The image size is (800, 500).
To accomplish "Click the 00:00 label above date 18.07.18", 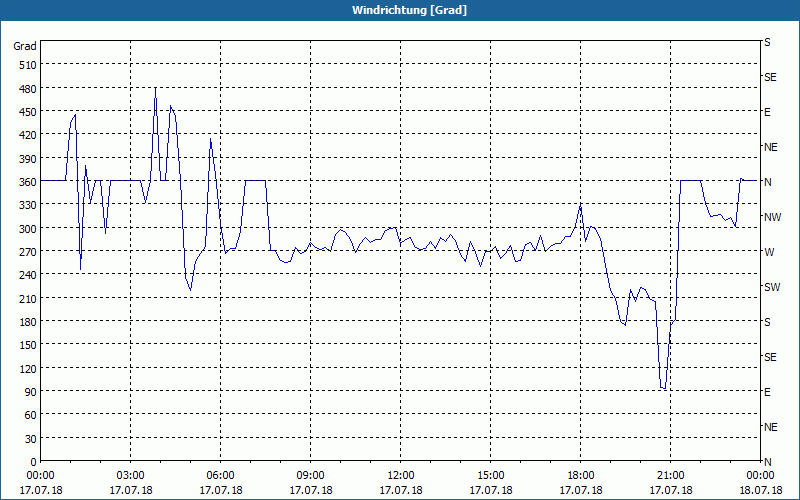I will [761, 476].
